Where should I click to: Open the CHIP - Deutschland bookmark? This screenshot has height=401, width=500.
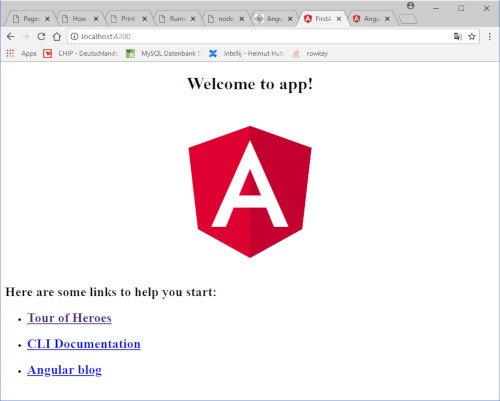click(x=80, y=53)
